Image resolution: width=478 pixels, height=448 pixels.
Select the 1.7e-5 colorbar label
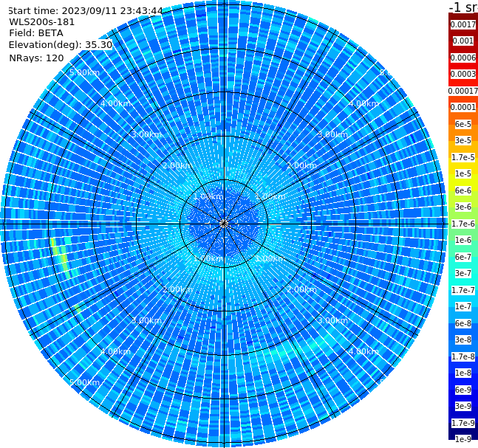[463, 157]
